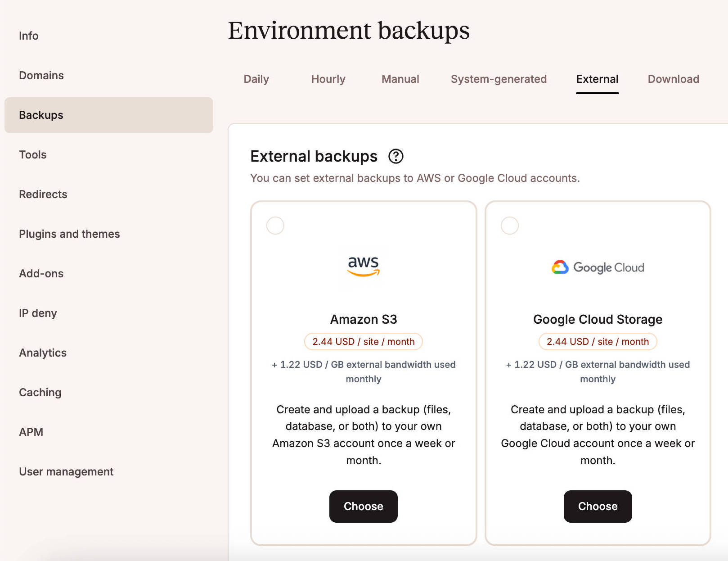Open the Caching section in the sidebar
The width and height of the screenshot is (728, 561).
40,392
